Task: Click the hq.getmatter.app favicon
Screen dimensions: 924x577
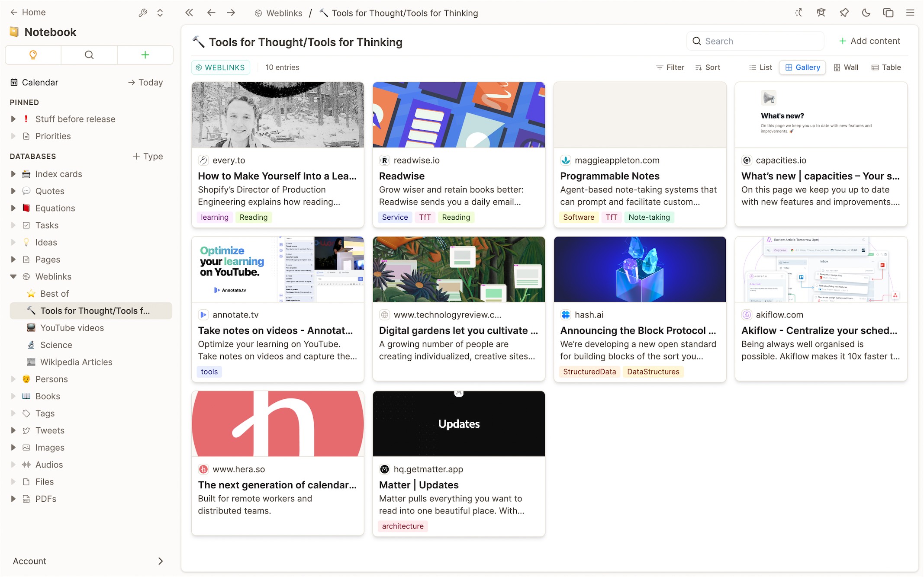Action: pos(384,469)
